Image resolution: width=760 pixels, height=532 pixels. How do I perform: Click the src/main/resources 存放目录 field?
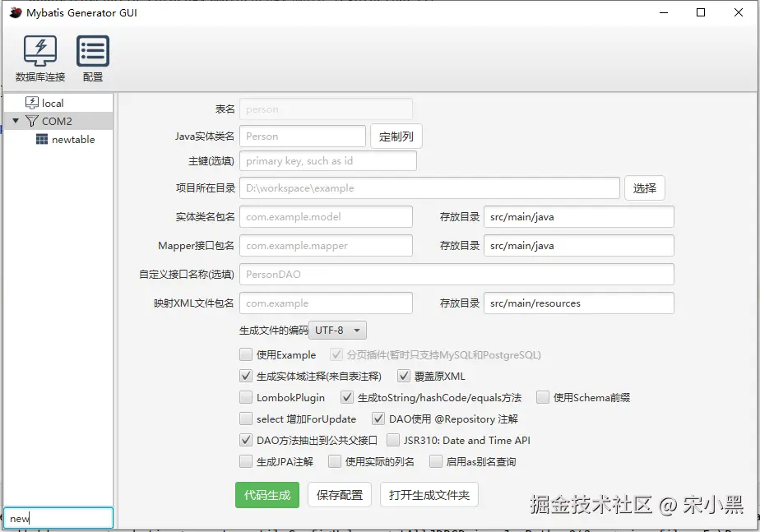(579, 303)
